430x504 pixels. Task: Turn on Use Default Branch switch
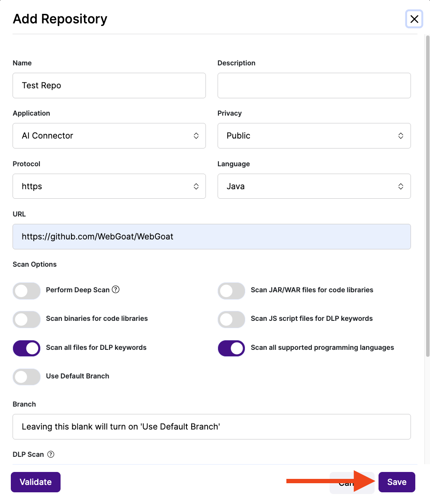coord(27,377)
